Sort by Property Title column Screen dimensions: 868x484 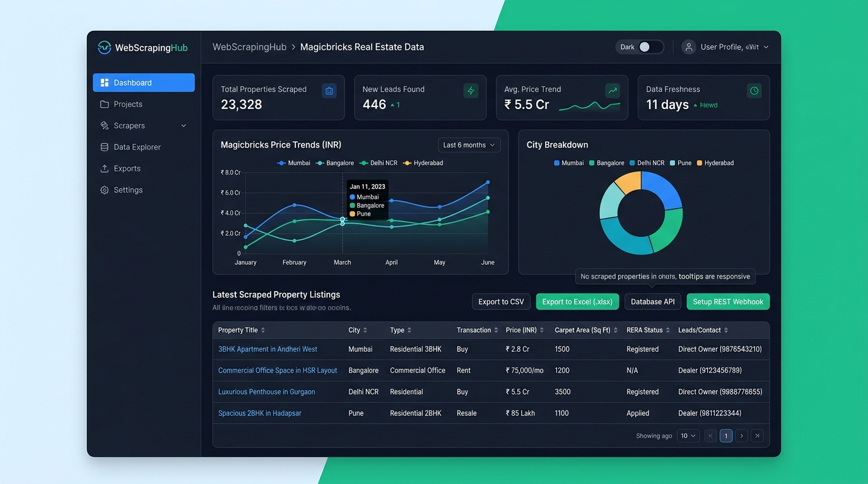click(242, 330)
